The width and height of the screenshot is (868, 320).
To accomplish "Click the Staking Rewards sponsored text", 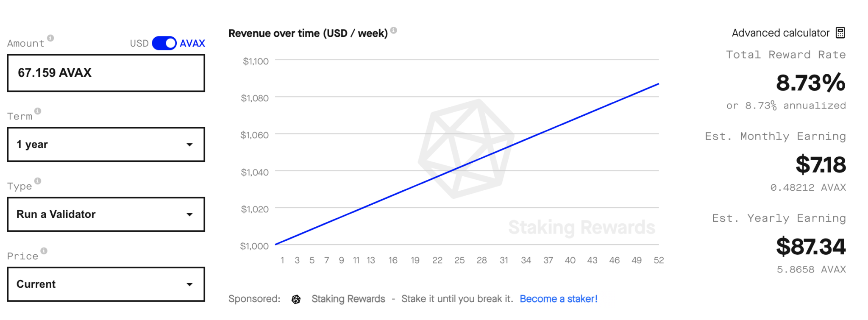I will point(348,299).
